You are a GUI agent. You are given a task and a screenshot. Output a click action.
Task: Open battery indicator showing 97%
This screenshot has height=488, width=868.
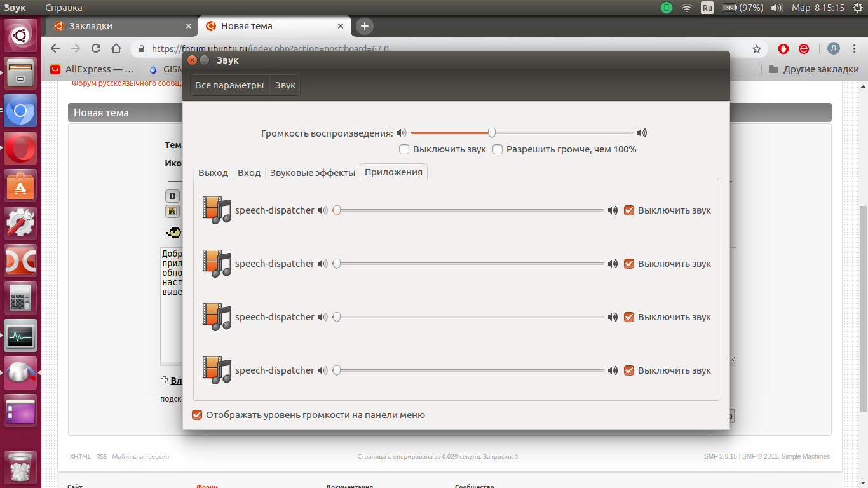[743, 8]
